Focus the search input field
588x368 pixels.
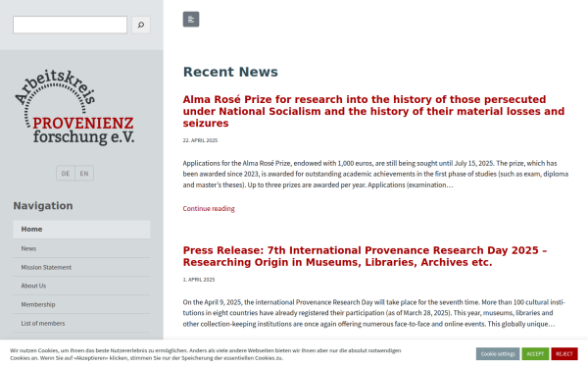[71, 25]
